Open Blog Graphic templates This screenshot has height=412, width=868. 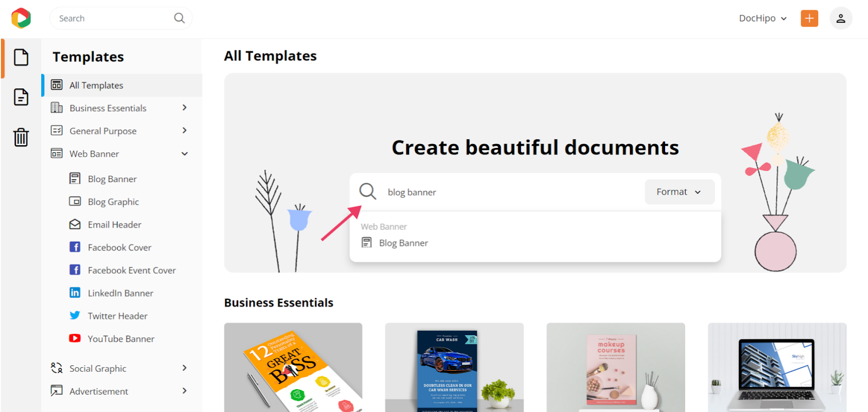click(x=113, y=202)
